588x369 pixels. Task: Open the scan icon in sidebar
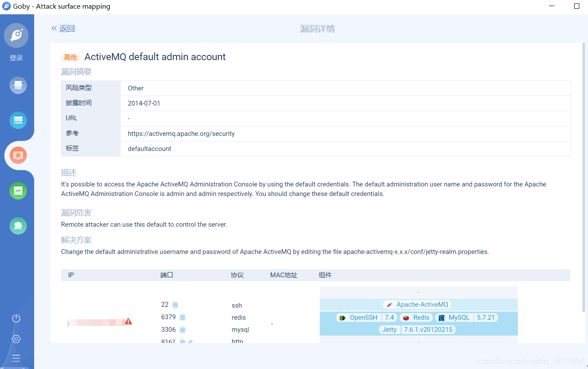18,85
